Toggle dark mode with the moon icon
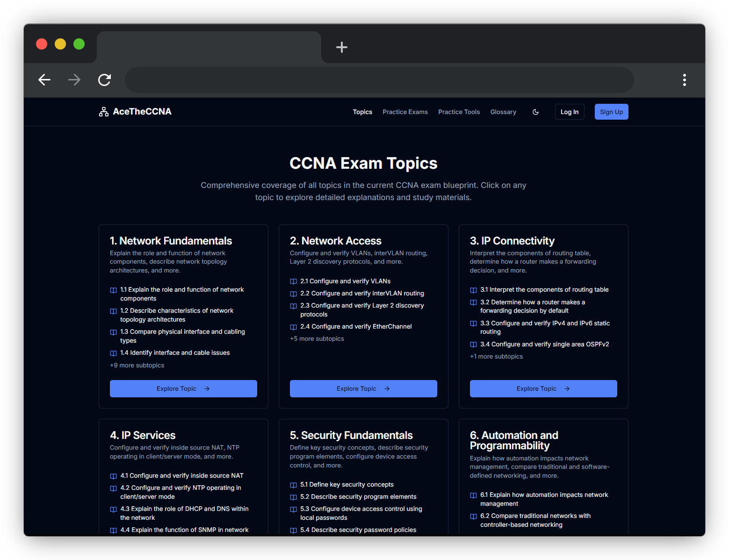This screenshot has height=560, width=729. coord(535,112)
